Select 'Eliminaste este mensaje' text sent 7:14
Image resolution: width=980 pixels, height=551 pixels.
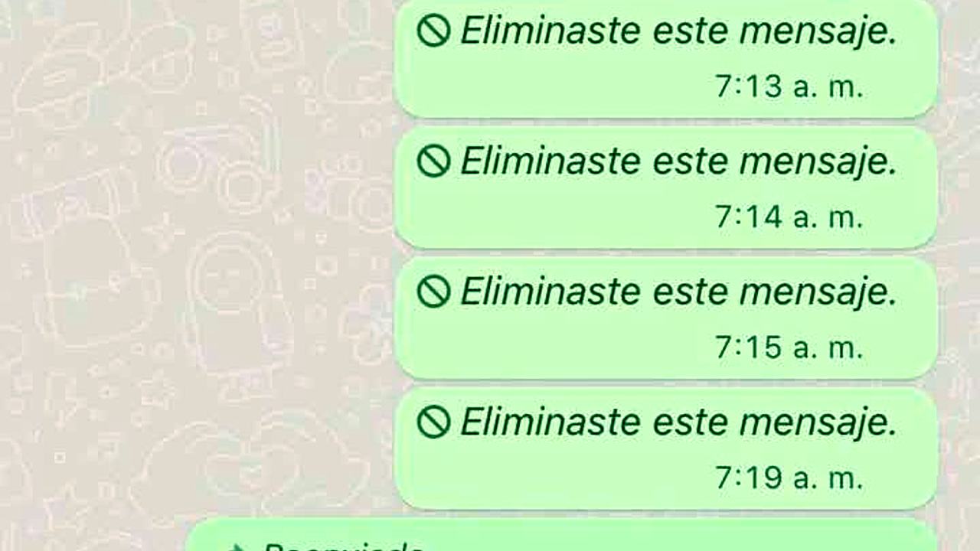(x=678, y=162)
